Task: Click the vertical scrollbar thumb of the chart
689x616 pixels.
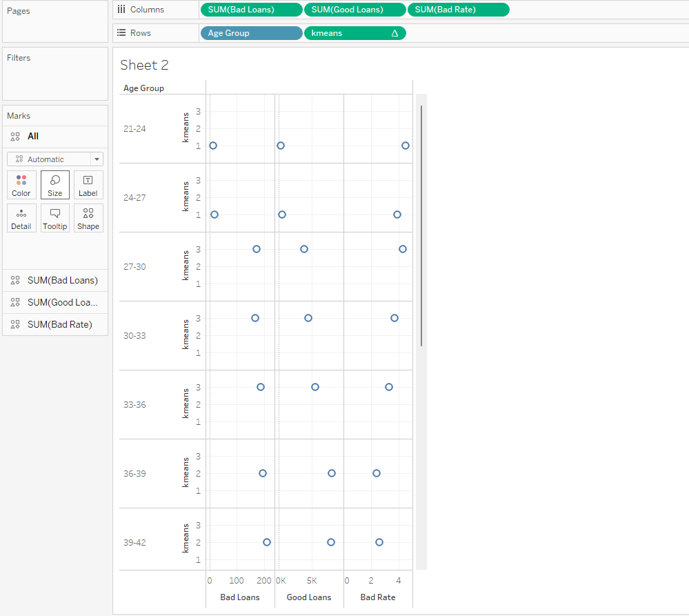Action: click(x=421, y=226)
